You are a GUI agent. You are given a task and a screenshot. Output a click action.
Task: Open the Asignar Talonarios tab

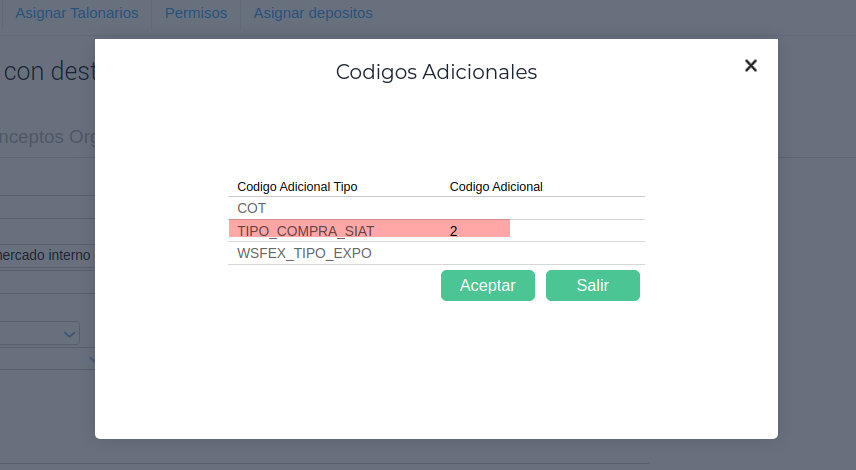[x=77, y=14]
